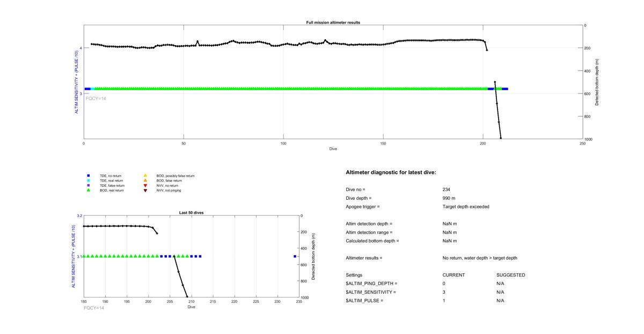Click the 'Dive' x-axis label of the full mission plot
The width and height of the screenshot is (644, 334).
click(333, 149)
